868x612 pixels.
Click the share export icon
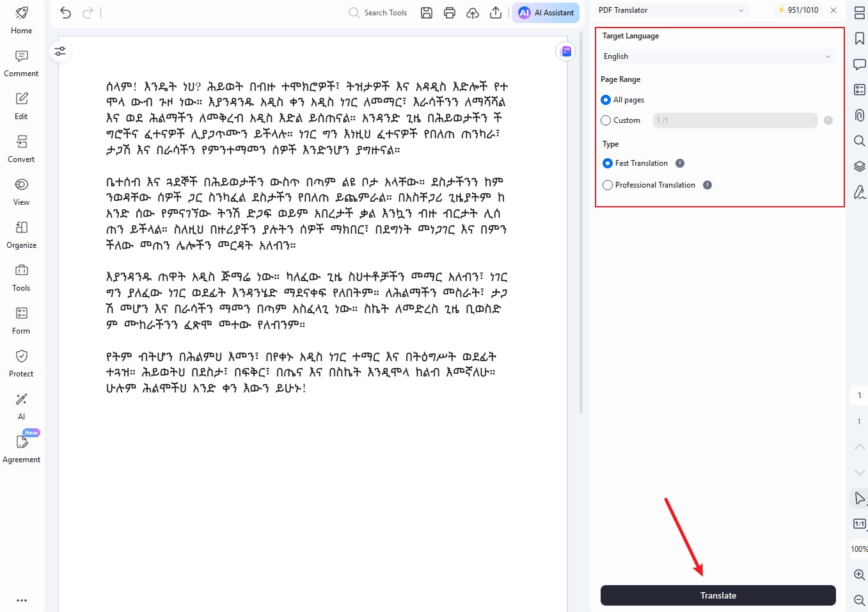[x=496, y=13]
